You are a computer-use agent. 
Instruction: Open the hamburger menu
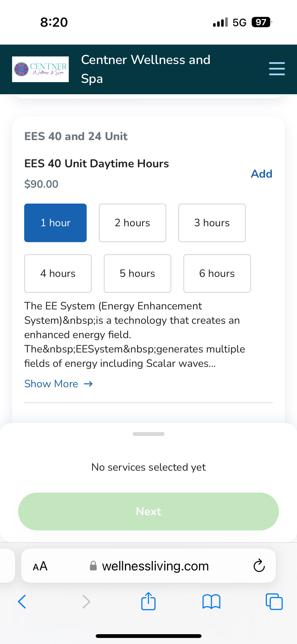click(277, 69)
